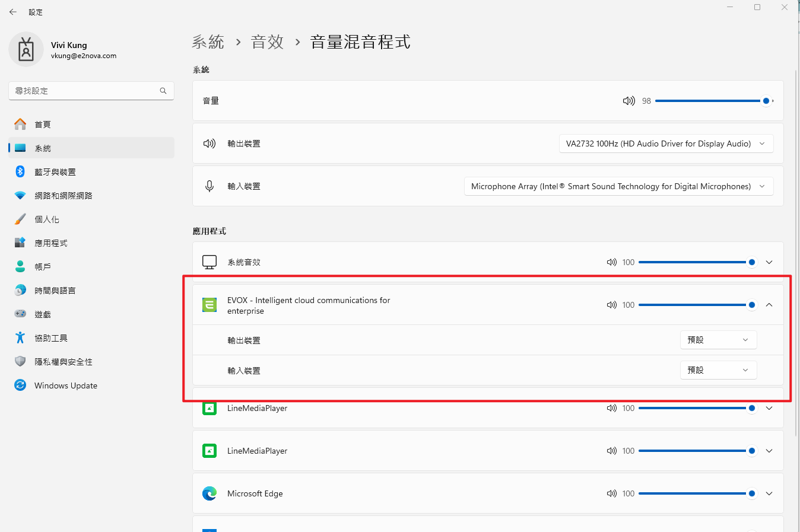800x532 pixels.
Task: Click the speaker icon beside 輸出裝置
Action: [209, 144]
